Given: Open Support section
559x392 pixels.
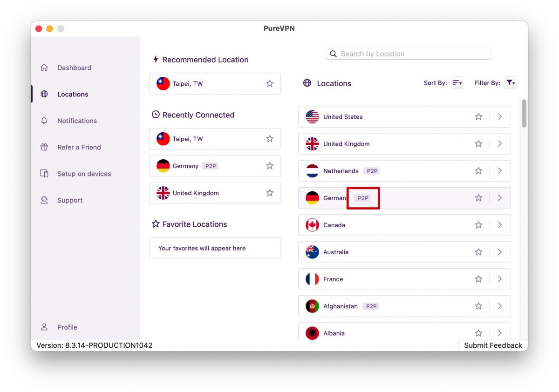Looking at the screenshot, I should pos(70,200).
